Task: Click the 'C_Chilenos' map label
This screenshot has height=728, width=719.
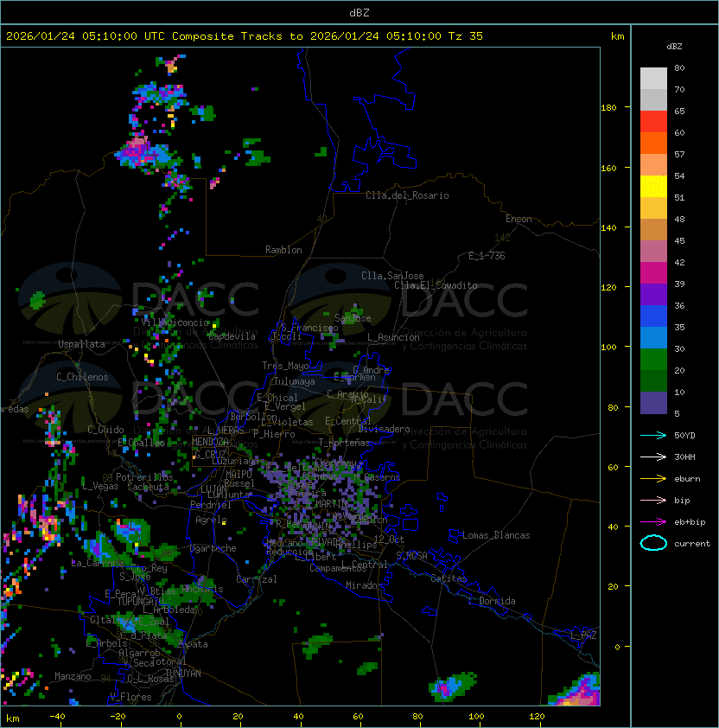Action: coord(82,377)
